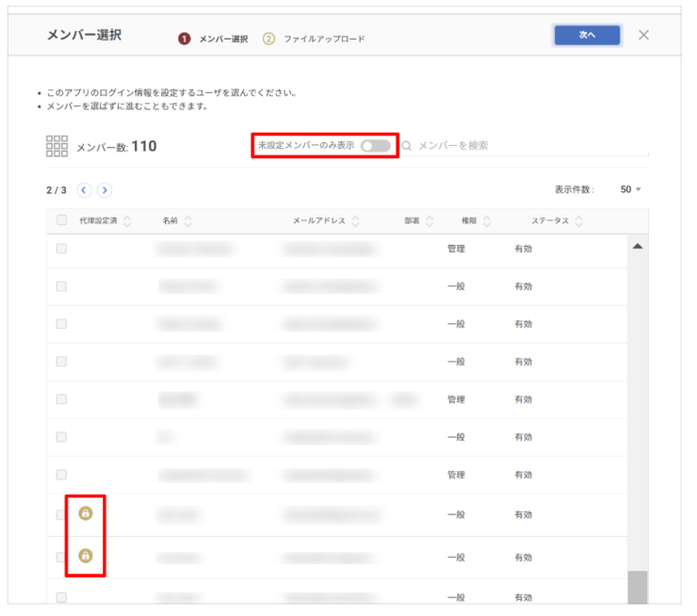Image resolution: width=697 pixels, height=616 pixels.
Task: Click the メンバーを検索 search field
Action: [527, 146]
